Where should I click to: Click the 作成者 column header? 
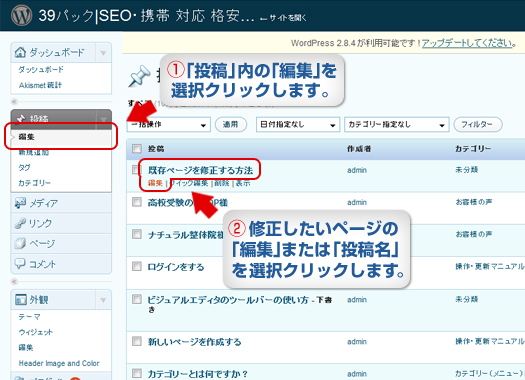(x=359, y=149)
